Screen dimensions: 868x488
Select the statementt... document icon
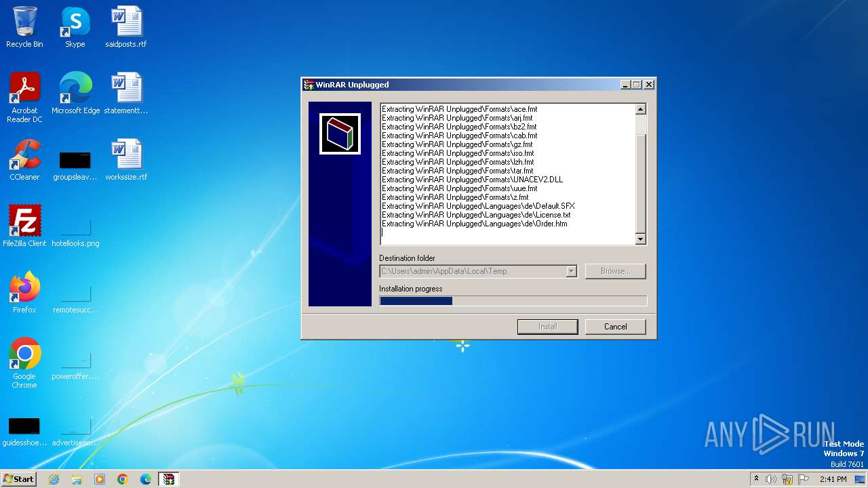[125, 94]
